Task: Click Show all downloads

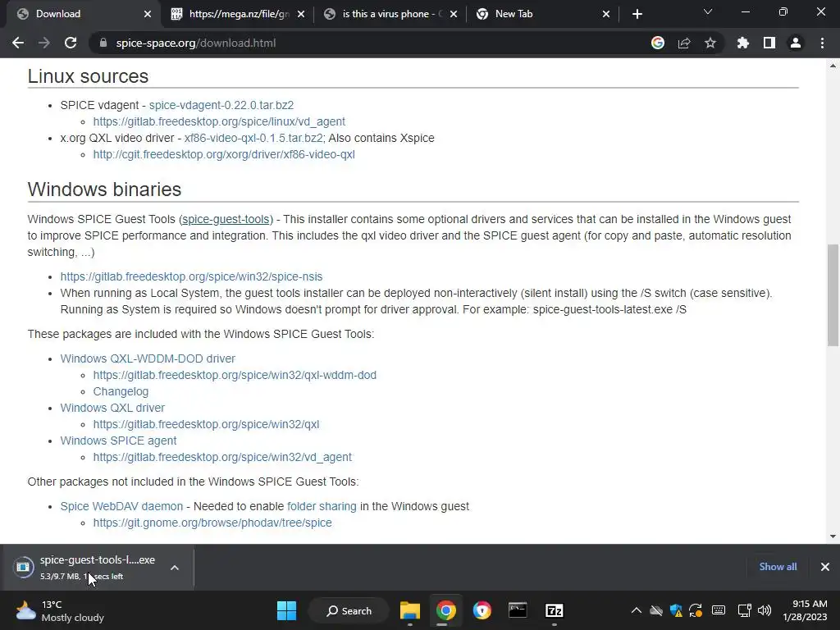Action: pyautogui.click(x=778, y=567)
